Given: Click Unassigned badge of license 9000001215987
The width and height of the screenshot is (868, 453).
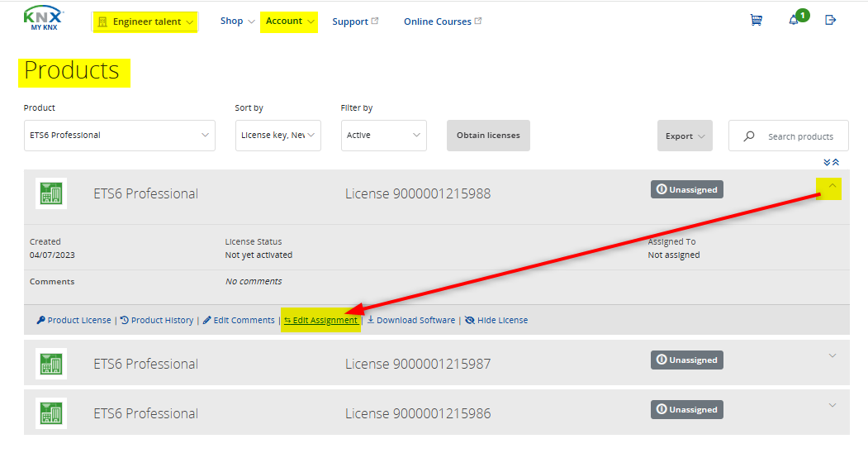Looking at the screenshot, I should 687,360.
